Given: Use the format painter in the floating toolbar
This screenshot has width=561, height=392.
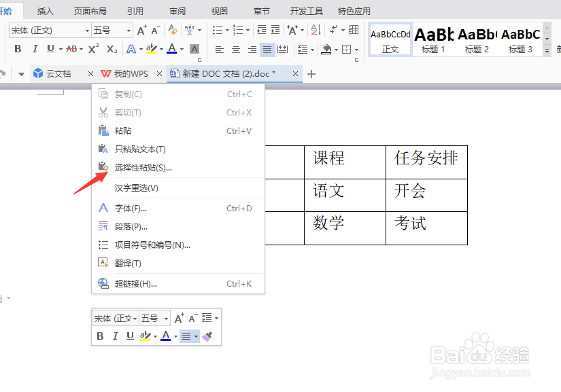Looking at the screenshot, I should [207, 336].
